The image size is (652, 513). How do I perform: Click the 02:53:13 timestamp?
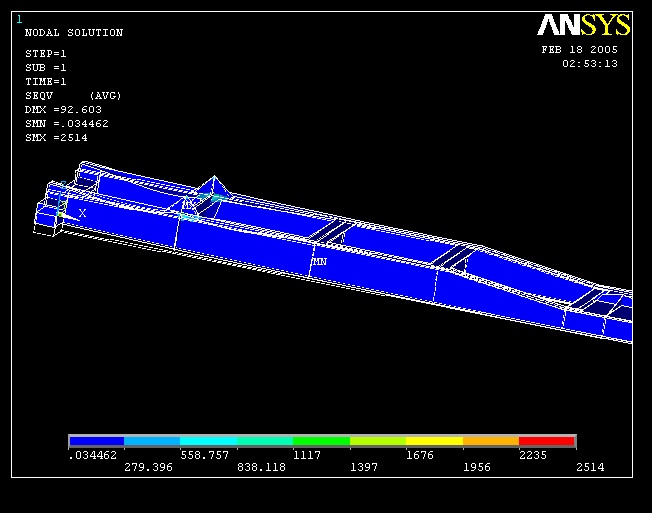click(589, 63)
